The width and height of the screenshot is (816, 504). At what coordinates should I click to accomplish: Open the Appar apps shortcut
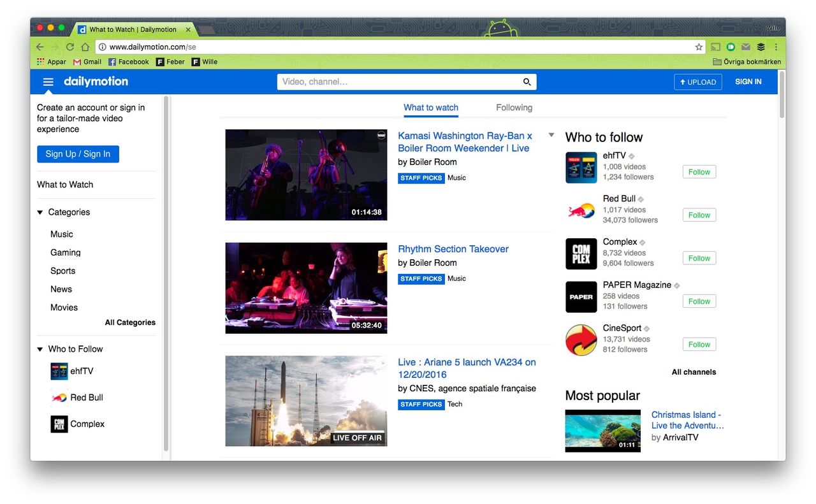click(52, 62)
